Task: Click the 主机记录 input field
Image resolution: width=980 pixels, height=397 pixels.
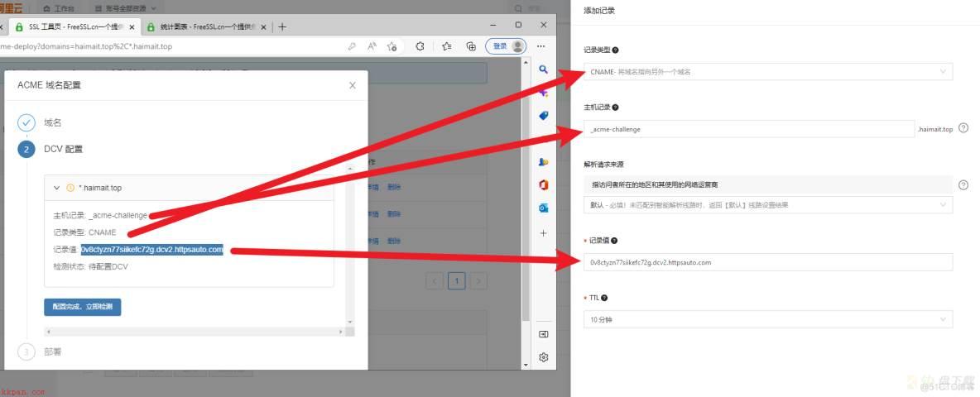Action: coord(749,129)
